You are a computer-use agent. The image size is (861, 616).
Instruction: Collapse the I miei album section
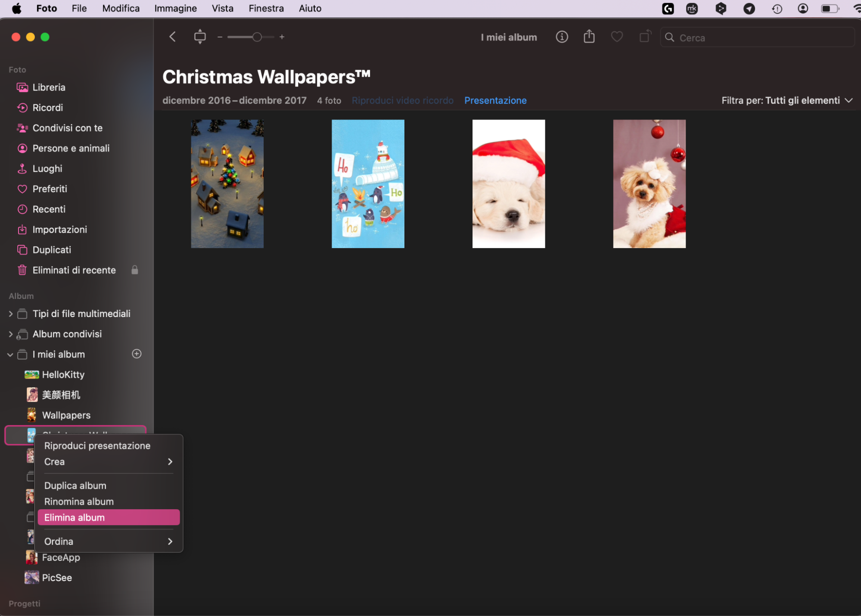[x=10, y=354]
